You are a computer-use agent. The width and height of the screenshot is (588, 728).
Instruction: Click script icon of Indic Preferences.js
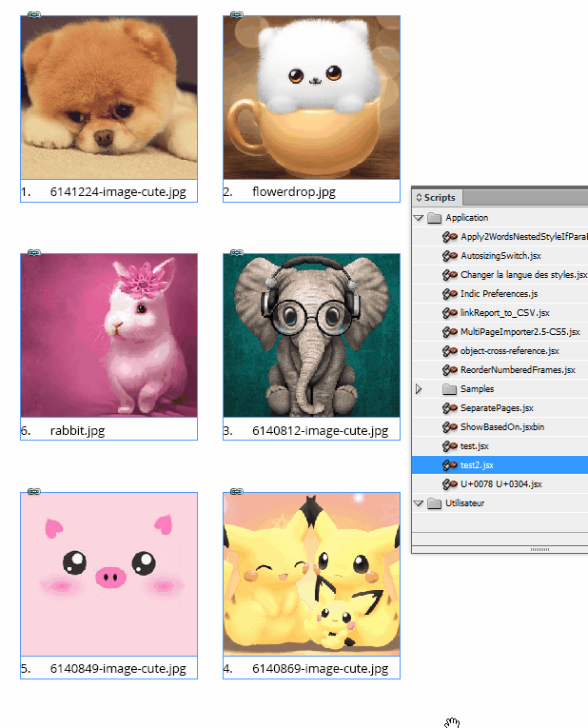click(450, 294)
